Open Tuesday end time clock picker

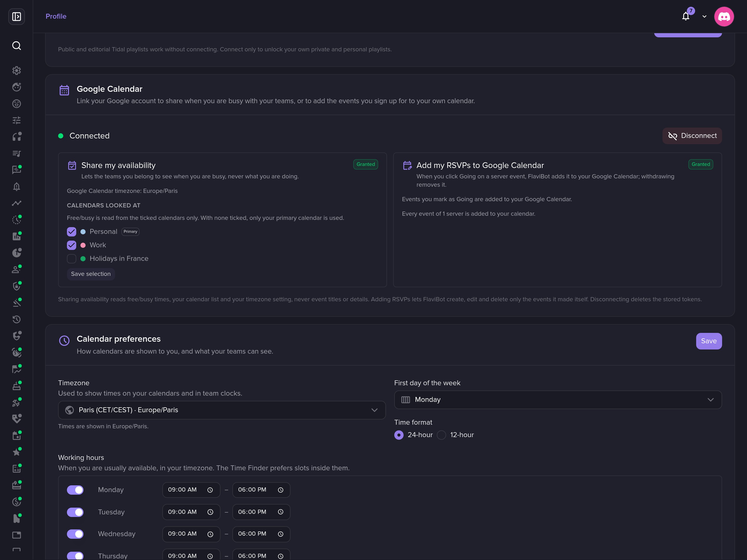280,512
